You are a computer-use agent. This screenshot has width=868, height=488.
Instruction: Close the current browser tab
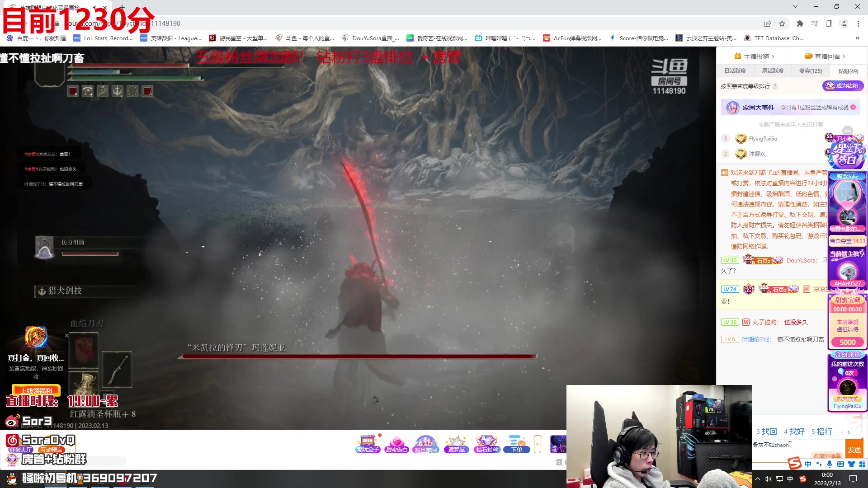tap(105, 7)
